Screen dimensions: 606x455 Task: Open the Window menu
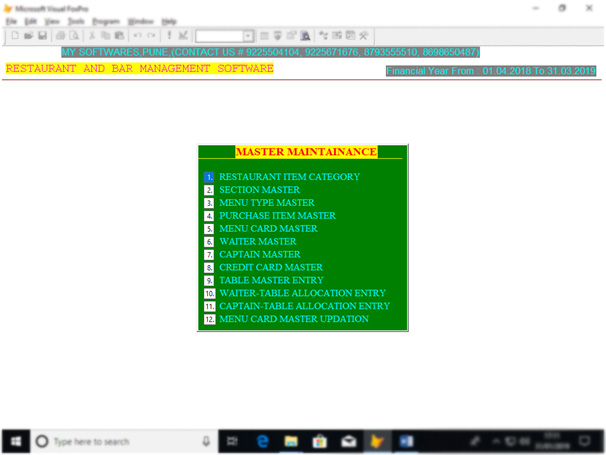pyautogui.click(x=141, y=21)
